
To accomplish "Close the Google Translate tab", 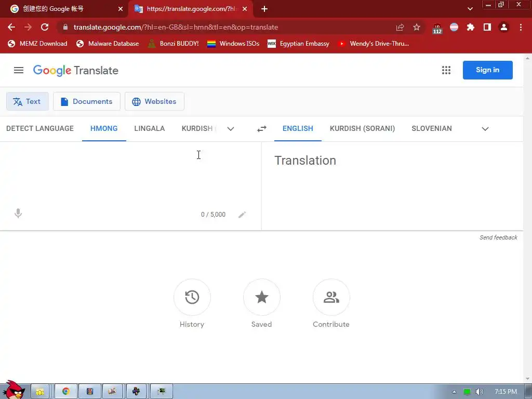I will 245,9.
